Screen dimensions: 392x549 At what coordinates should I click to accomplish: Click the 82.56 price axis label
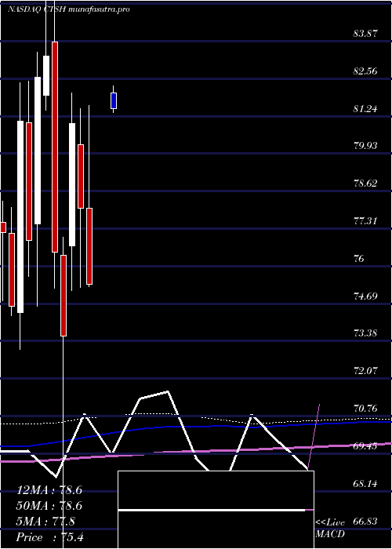tap(365, 71)
